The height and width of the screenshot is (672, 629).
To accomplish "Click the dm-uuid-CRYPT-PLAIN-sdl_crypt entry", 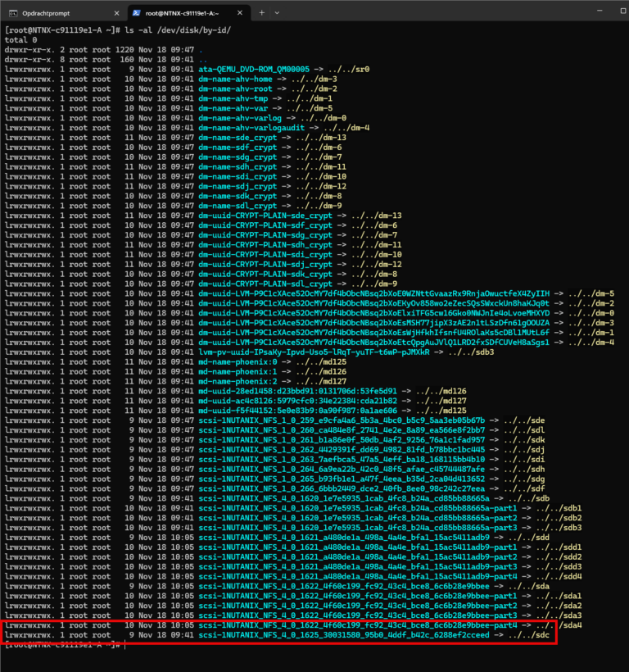I will click(265, 284).
